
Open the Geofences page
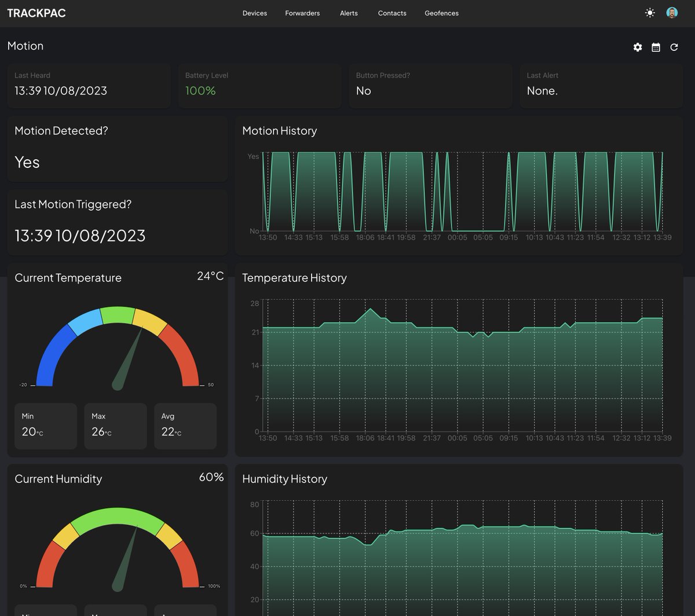point(441,13)
